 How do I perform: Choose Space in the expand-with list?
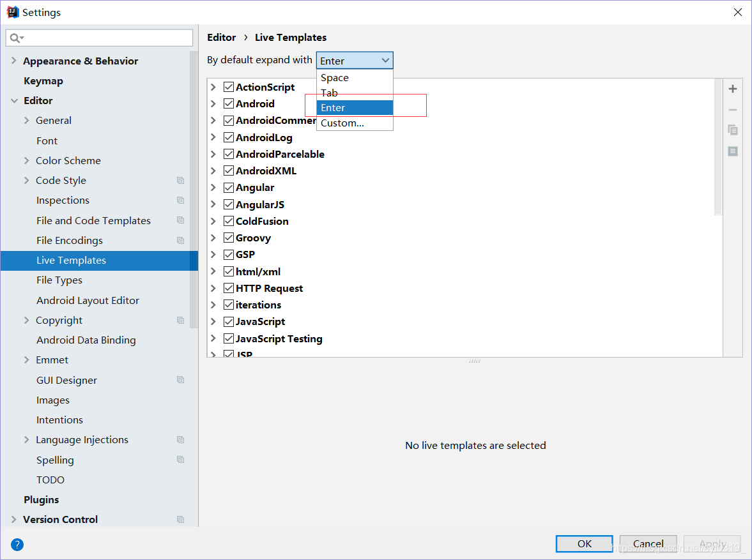pos(355,78)
